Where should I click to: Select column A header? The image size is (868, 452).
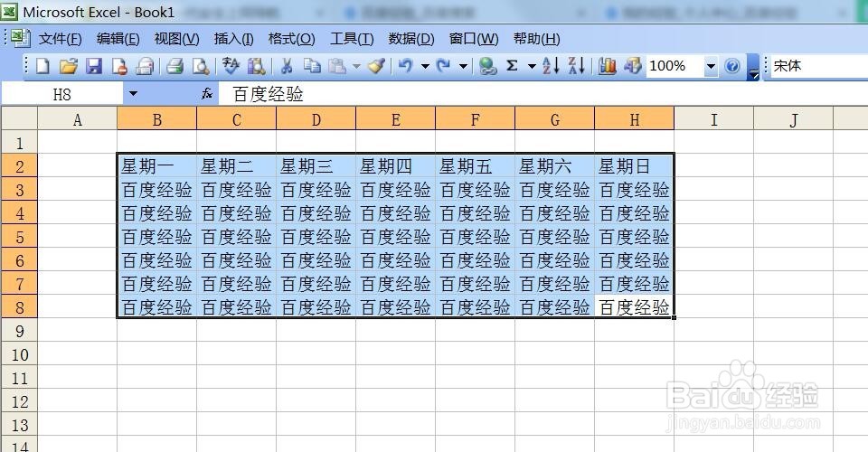pyautogui.click(x=78, y=119)
